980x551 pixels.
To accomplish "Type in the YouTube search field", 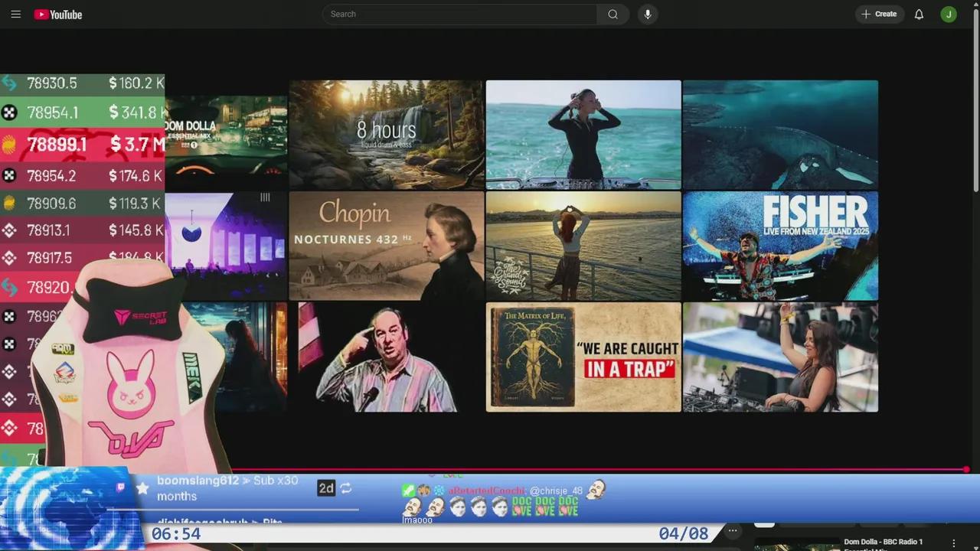I will (459, 14).
